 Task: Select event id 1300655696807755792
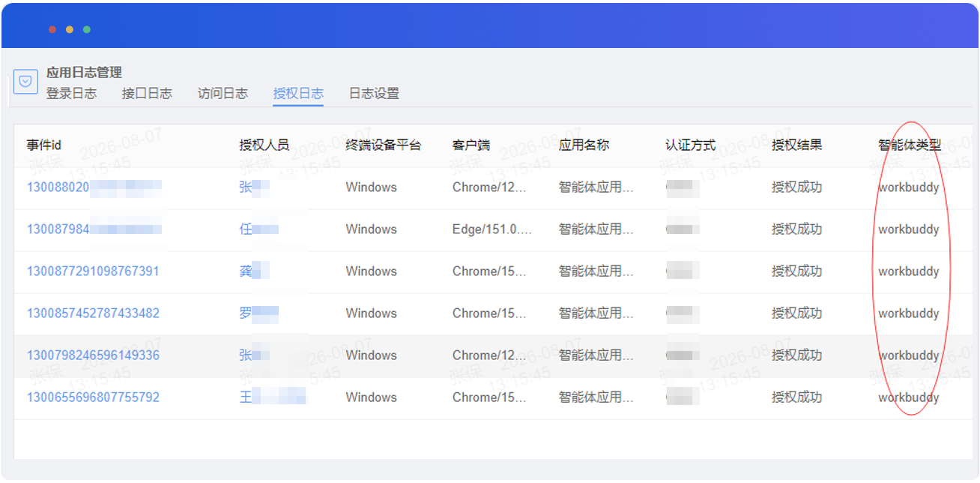pyautogui.click(x=93, y=397)
